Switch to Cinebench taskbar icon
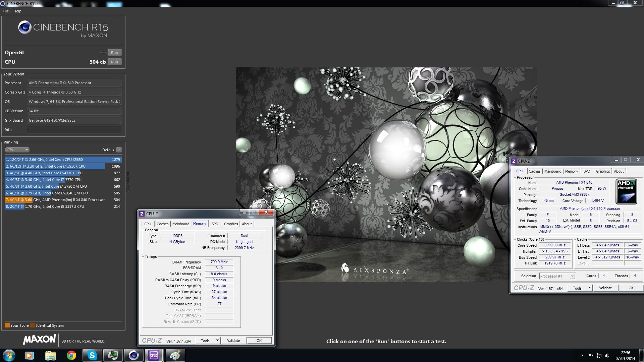 (x=133, y=355)
